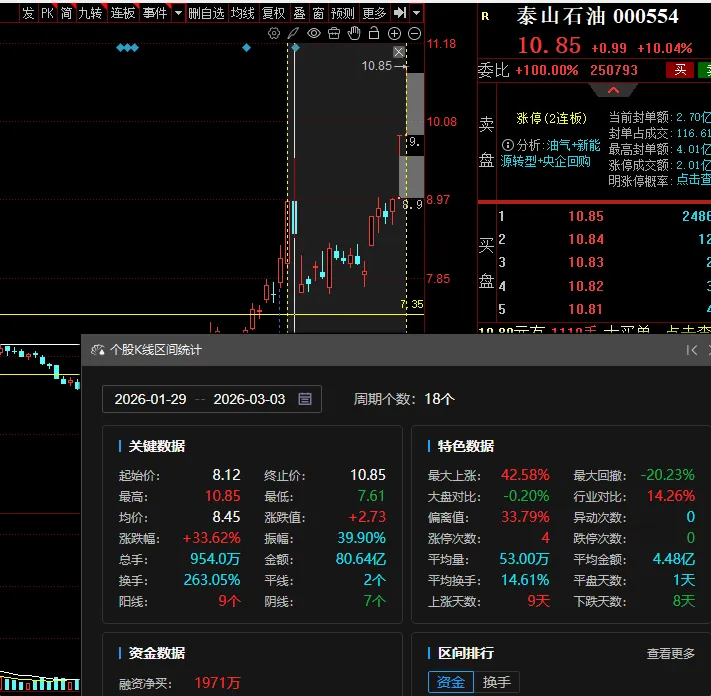Screen dimensions: 711x696
Task: Click the 融资净买 value 1971万
Action: click(x=217, y=683)
